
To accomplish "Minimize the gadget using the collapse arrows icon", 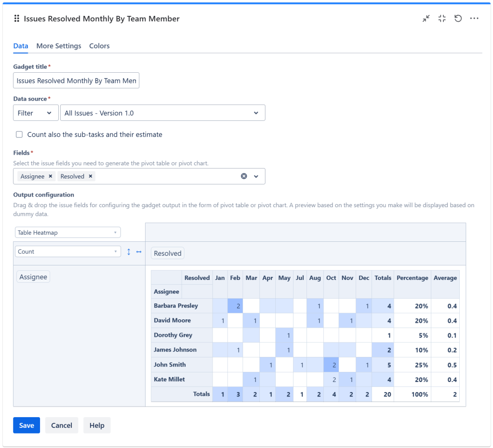I will [426, 18].
